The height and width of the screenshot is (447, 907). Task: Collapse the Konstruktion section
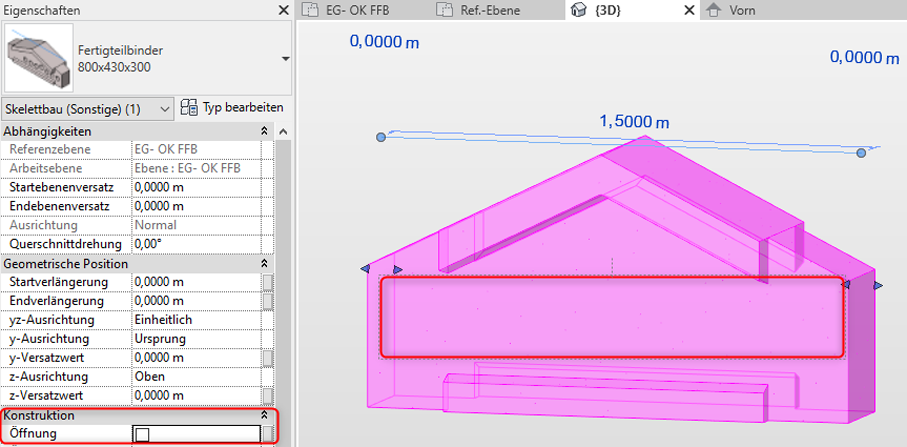264,415
